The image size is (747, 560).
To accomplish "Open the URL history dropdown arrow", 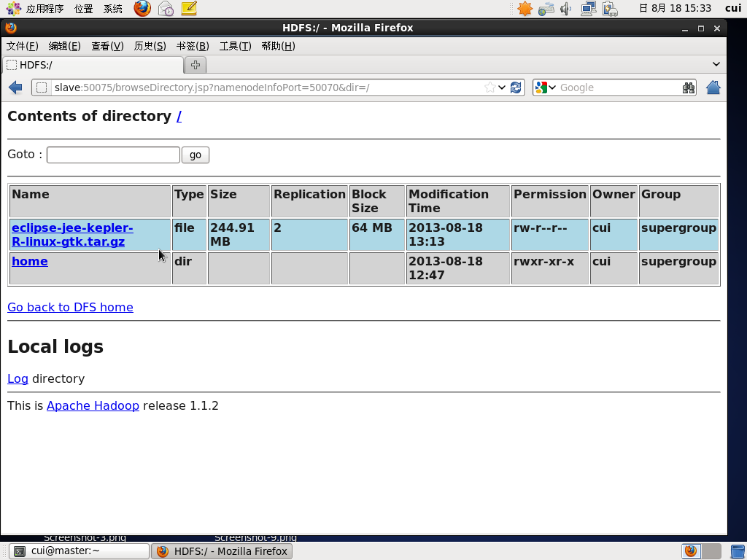I will pos(502,87).
